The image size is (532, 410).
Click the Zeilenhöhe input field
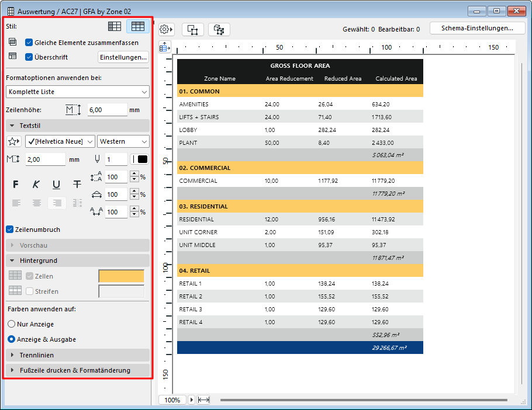(x=107, y=110)
